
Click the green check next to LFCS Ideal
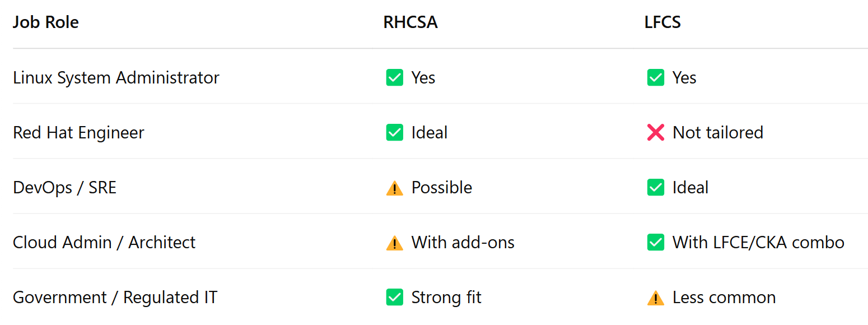pyautogui.click(x=656, y=187)
